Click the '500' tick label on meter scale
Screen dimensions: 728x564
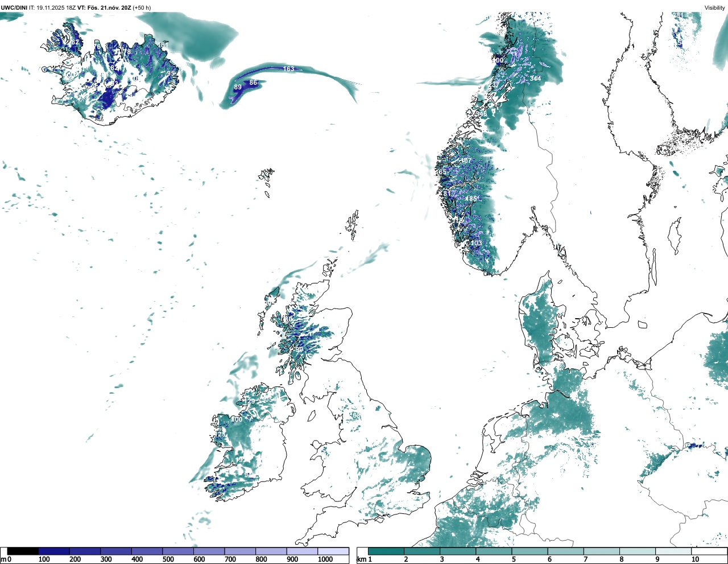tap(168, 559)
